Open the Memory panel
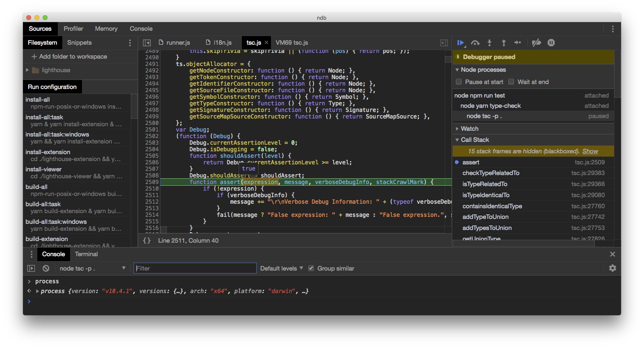This screenshot has height=348, width=644. [x=106, y=29]
